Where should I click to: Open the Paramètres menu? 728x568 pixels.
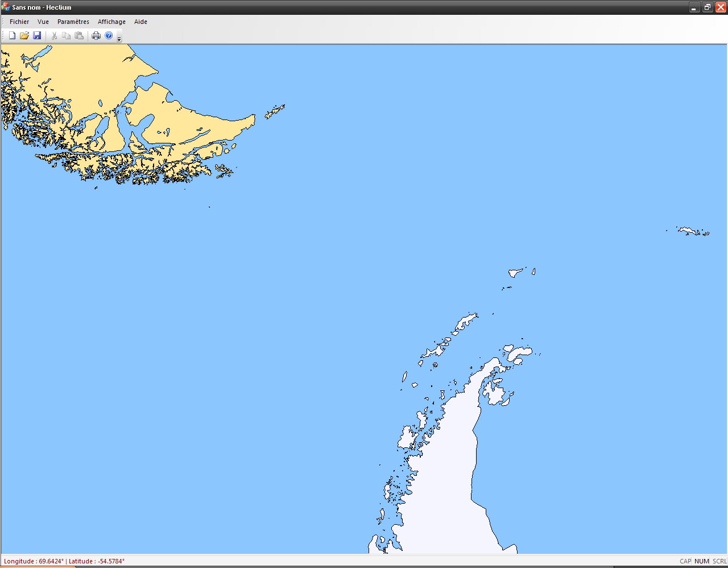(x=73, y=22)
